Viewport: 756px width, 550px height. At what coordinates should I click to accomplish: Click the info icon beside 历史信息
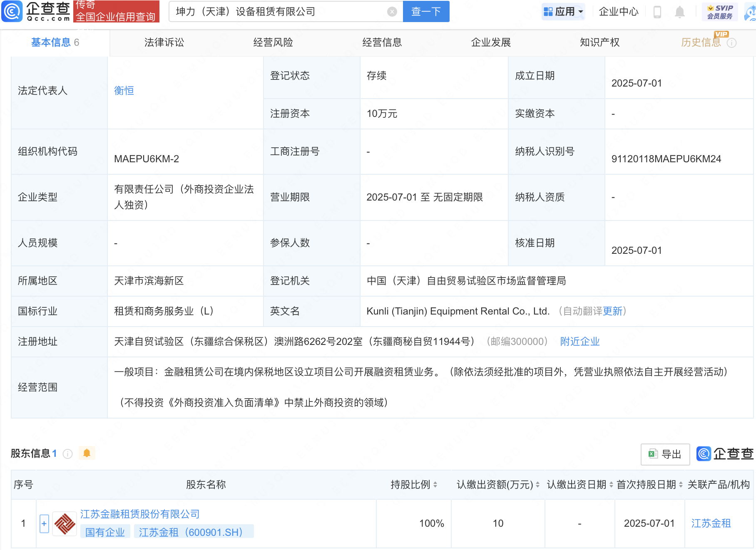731,43
